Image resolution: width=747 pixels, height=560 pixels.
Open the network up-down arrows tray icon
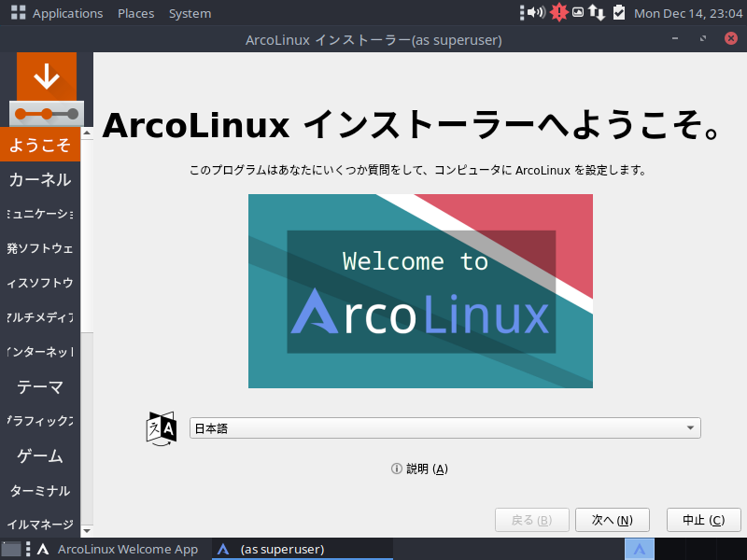pos(596,12)
